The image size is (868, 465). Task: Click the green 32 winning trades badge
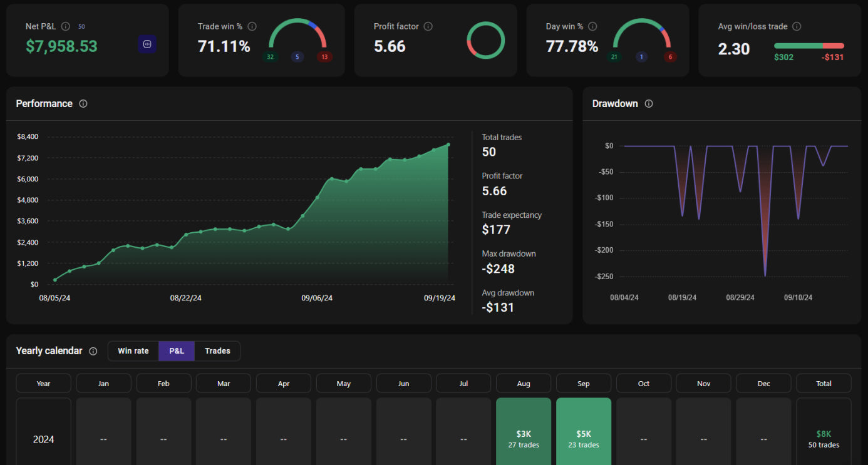click(271, 57)
